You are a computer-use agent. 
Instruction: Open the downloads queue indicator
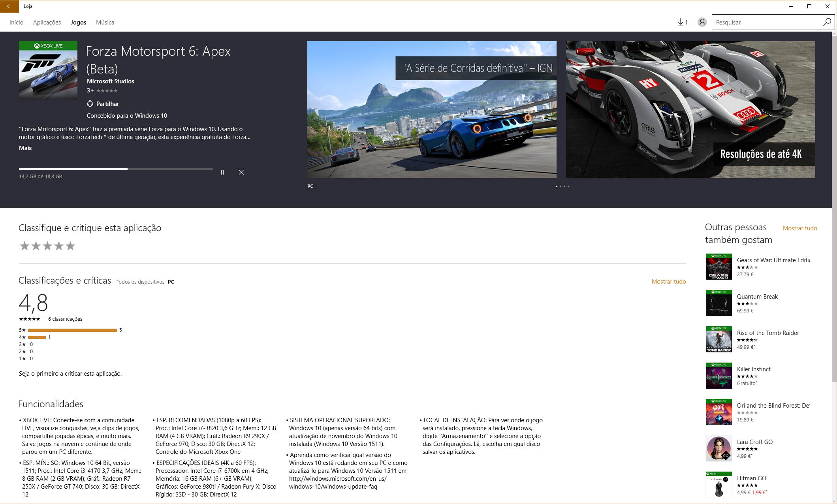pyautogui.click(x=683, y=23)
